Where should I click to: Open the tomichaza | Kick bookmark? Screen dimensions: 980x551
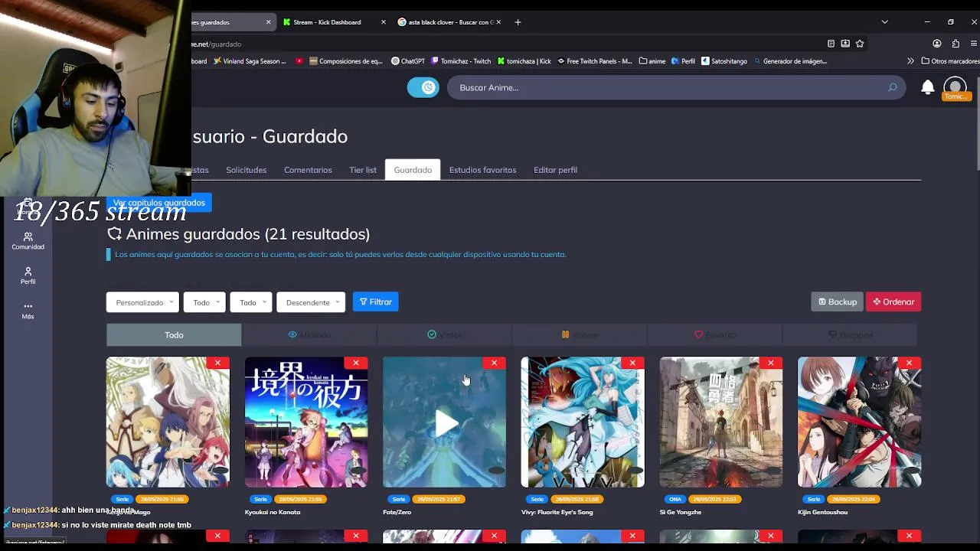(524, 61)
